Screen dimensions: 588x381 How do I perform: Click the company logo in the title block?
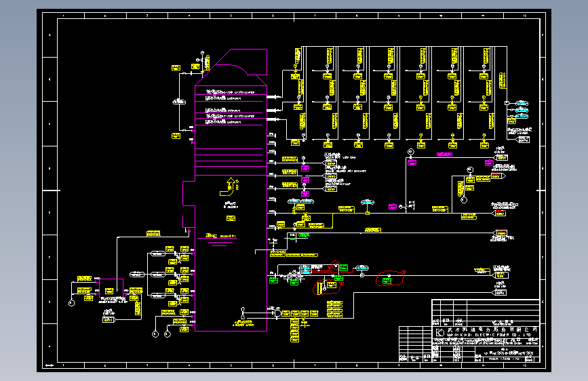click(440, 332)
